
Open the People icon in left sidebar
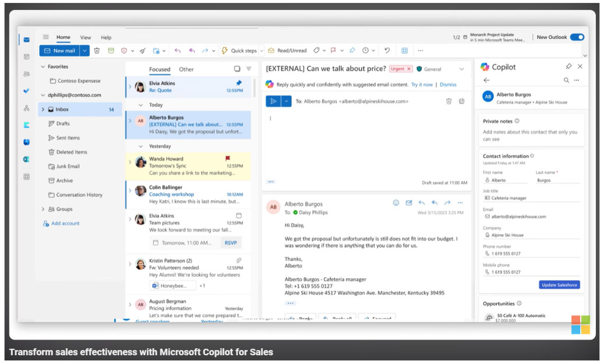(x=27, y=74)
